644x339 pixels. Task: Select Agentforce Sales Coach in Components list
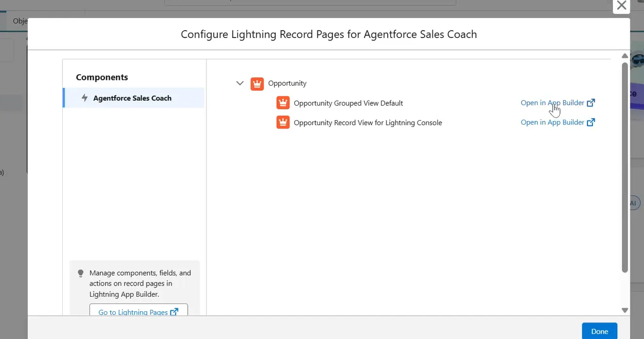point(132,98)
